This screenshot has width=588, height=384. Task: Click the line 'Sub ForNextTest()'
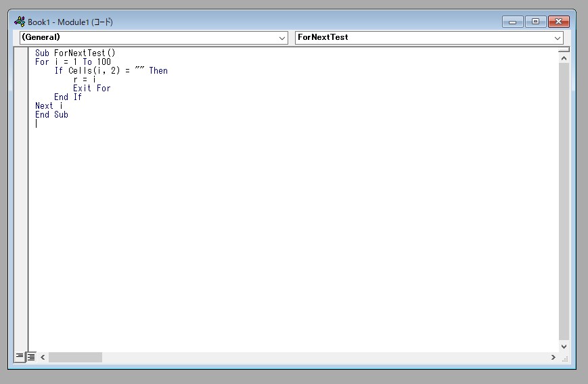click(x=75, y=53)
